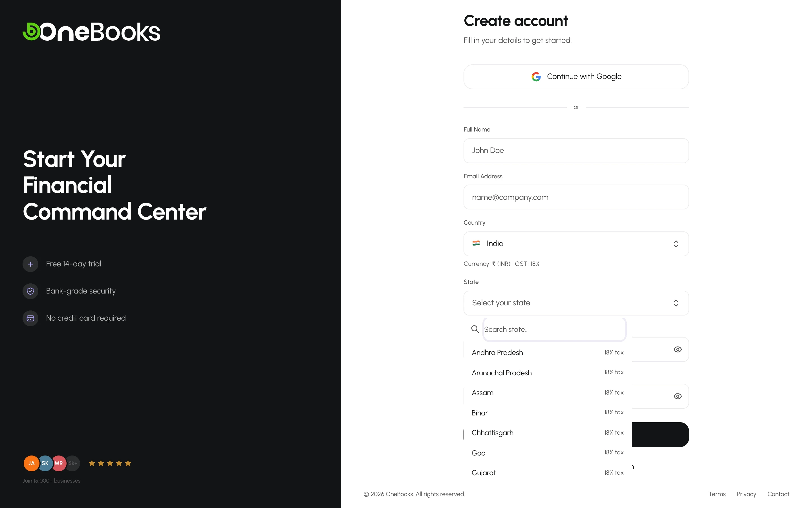The height and width of the screenshot is (508, 812).
Task: Open the Terms link in footer
Action: 717,494
